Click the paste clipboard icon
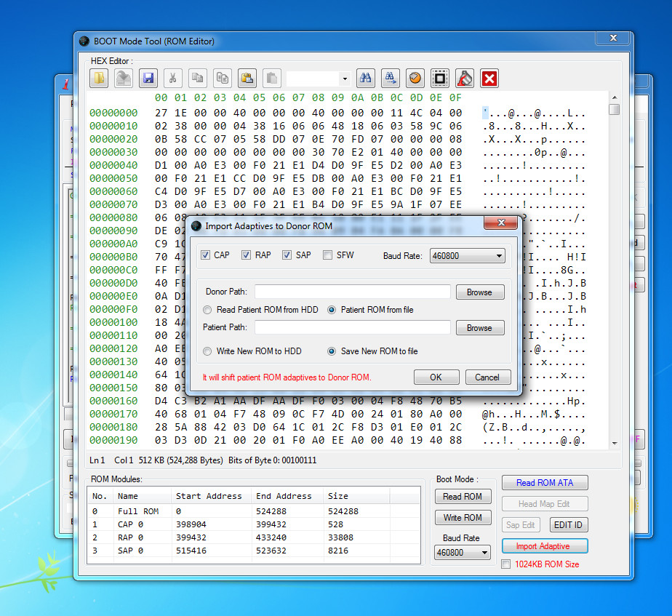 tap(247, 78)
